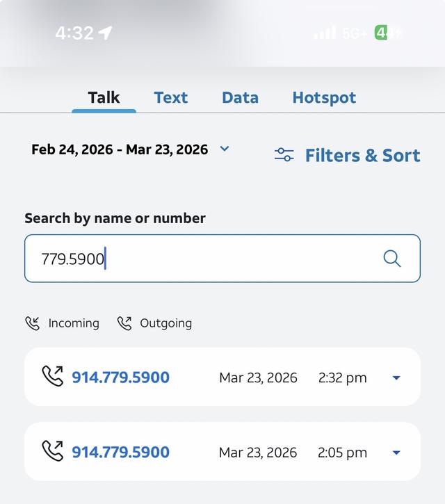
Task: Tap the Incoming legend phone icon
Action: click(33, 323)
